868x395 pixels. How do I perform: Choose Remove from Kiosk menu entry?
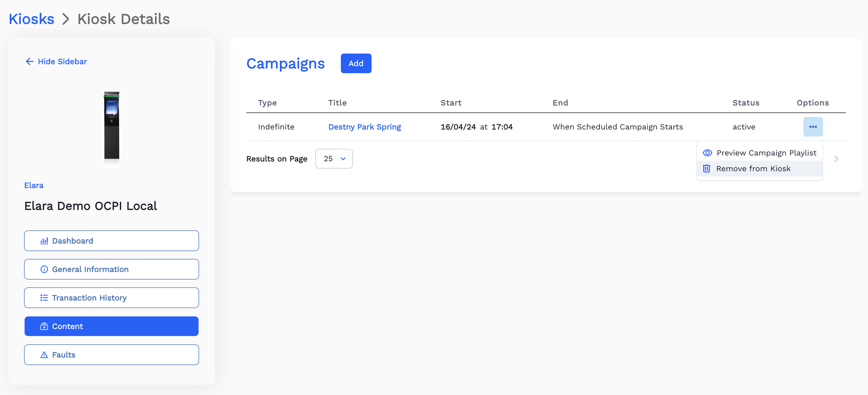tap(753, 168)
